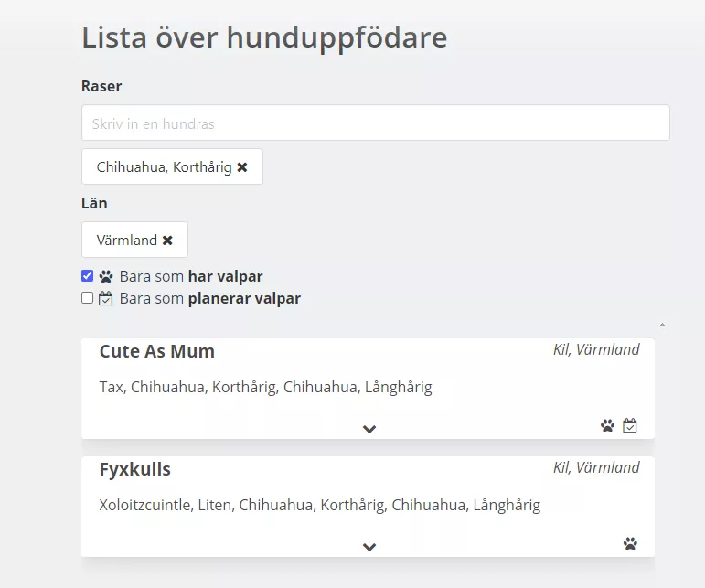
Task: Expand the Fyxkulls card chevron
Action: pos(369,547)
